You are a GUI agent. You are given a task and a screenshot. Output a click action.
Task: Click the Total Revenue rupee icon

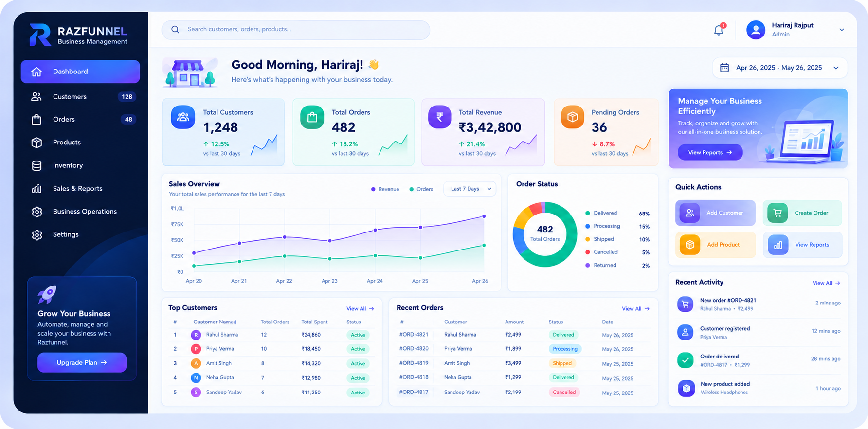439,117
